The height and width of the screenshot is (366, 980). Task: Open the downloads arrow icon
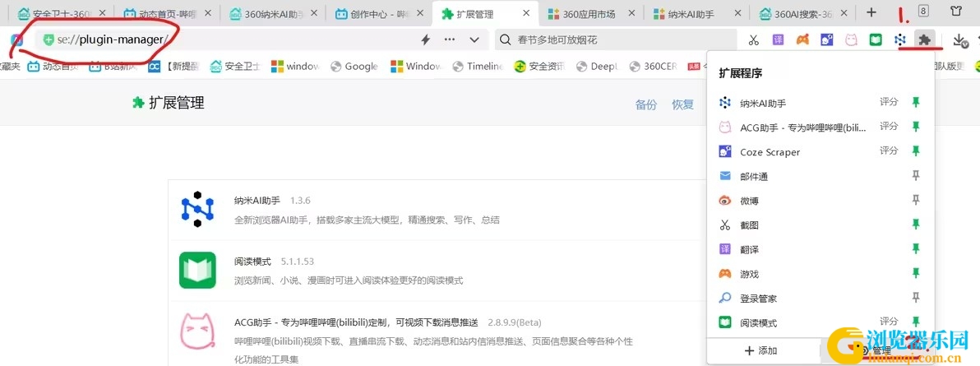coord(960,40)
